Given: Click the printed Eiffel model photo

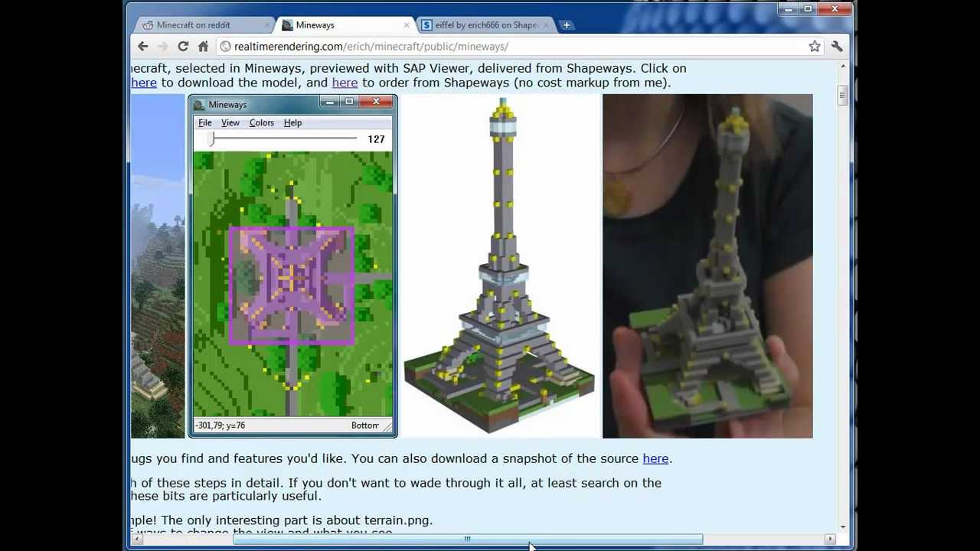Looking at the screenshot, I should (707, 266).
